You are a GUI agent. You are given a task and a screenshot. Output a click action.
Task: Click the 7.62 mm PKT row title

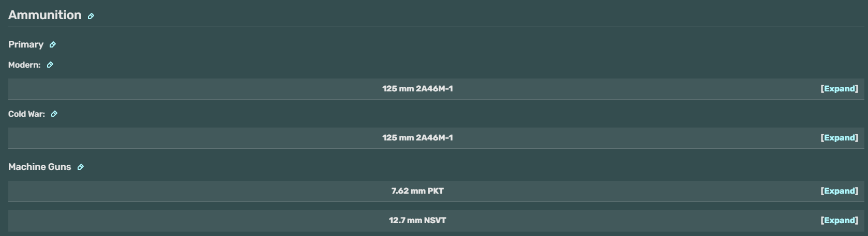[x=417, y=191]
